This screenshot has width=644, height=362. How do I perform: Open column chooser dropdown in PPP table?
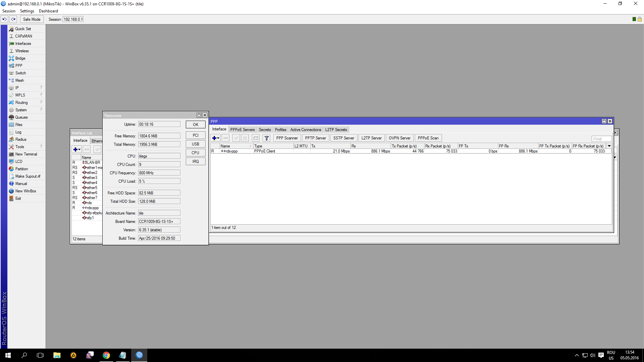click(x=609, y=146)
